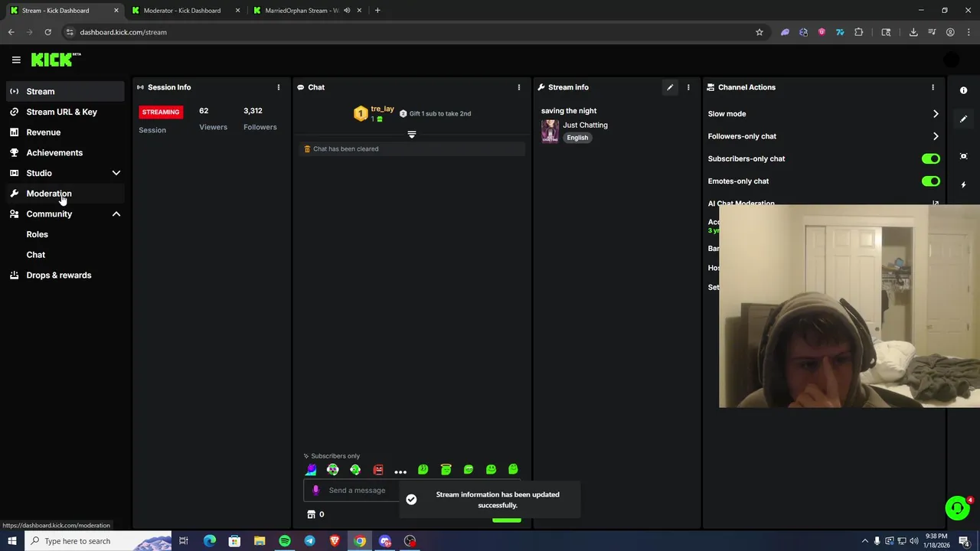
Task: Click the Windows search box
Action: [100, 541]
